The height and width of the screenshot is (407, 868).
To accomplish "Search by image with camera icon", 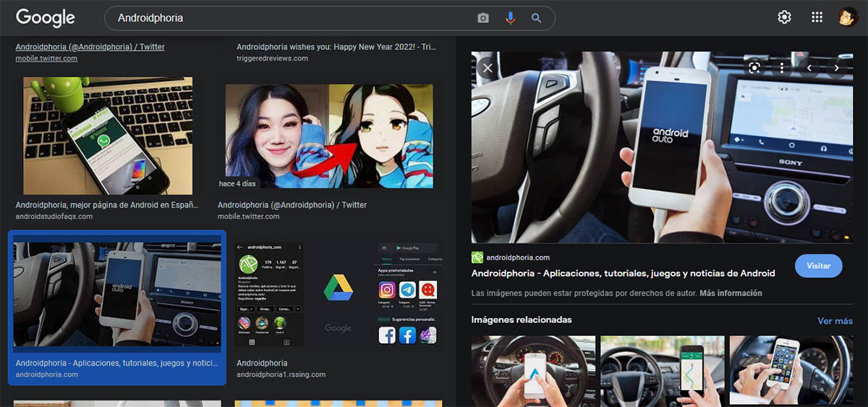I will click(483, 18).
